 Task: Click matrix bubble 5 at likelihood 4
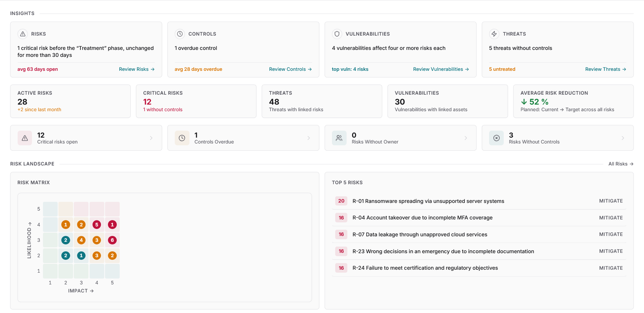(x=97, y=225)
